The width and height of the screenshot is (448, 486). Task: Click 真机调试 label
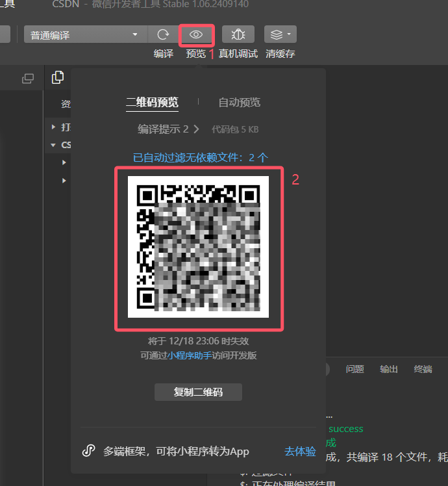pos(238,54)
